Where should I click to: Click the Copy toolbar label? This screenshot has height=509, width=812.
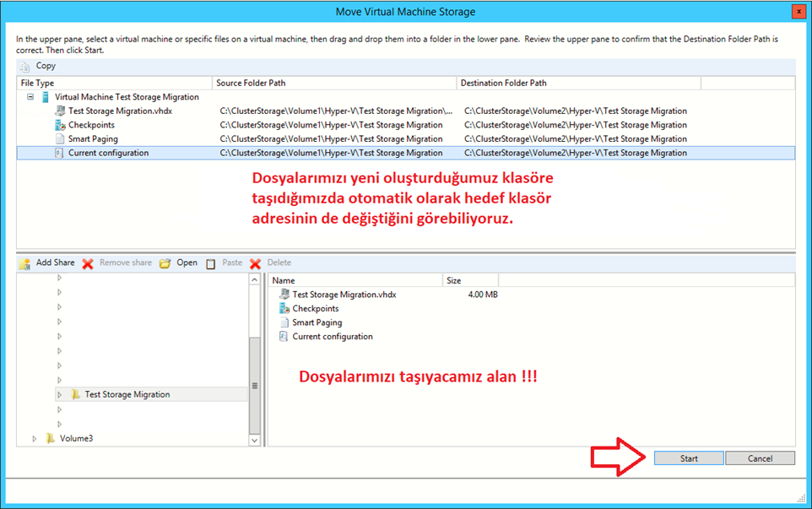coord(46,66)
